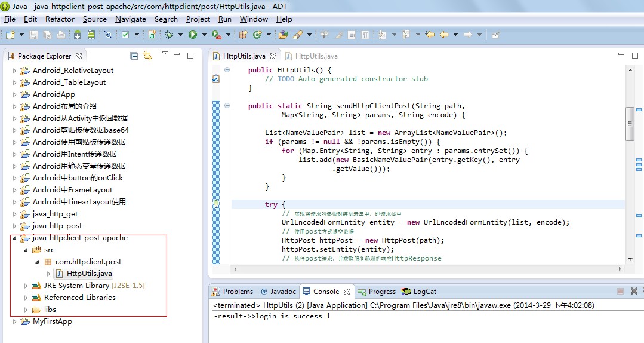The height and width of the screenshot is (343, 644).
Task: Click the Open Type icon
Action: coord(283,35)
